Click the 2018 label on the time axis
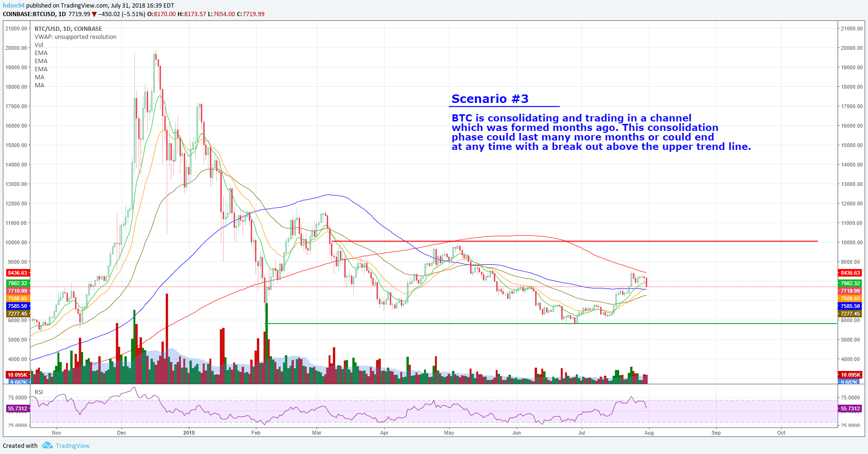The height and width of the screenshot is (454, 868). coord(189,433)
